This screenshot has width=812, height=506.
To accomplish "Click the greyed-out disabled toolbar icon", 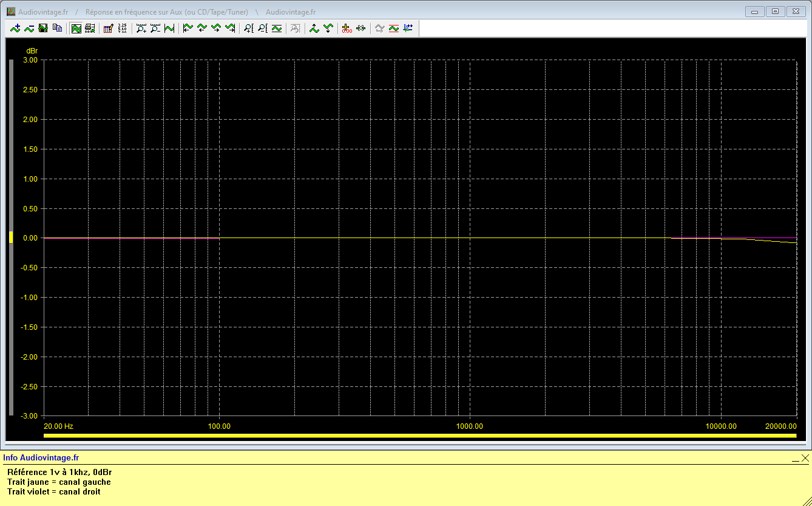I will click(x=296, y=28).
